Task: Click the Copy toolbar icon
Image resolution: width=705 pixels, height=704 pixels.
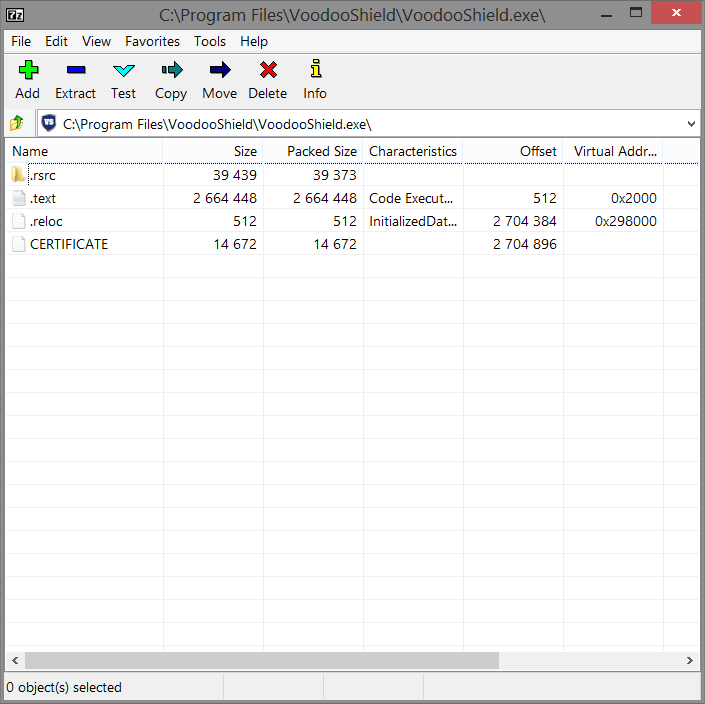Action: (x=172, y=70)
